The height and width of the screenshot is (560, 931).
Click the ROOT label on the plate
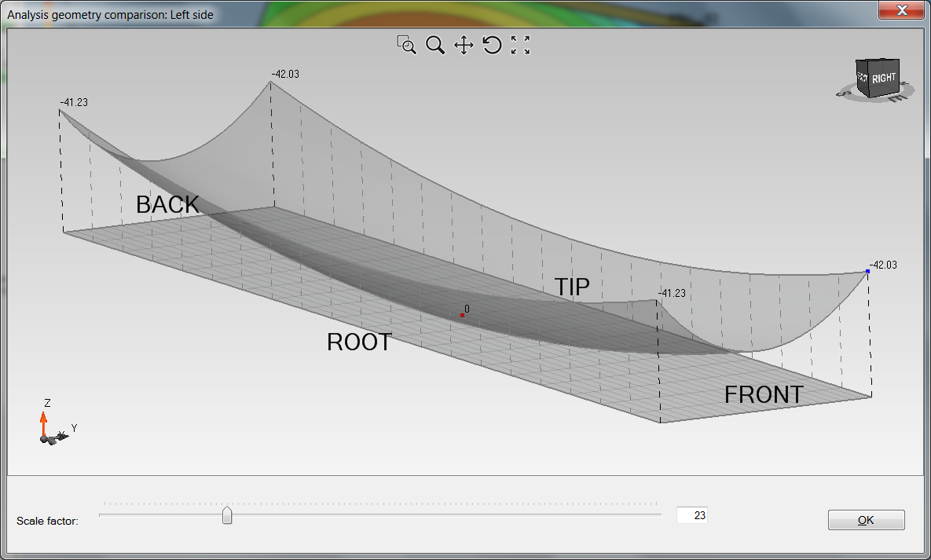[x=359, y=342]
